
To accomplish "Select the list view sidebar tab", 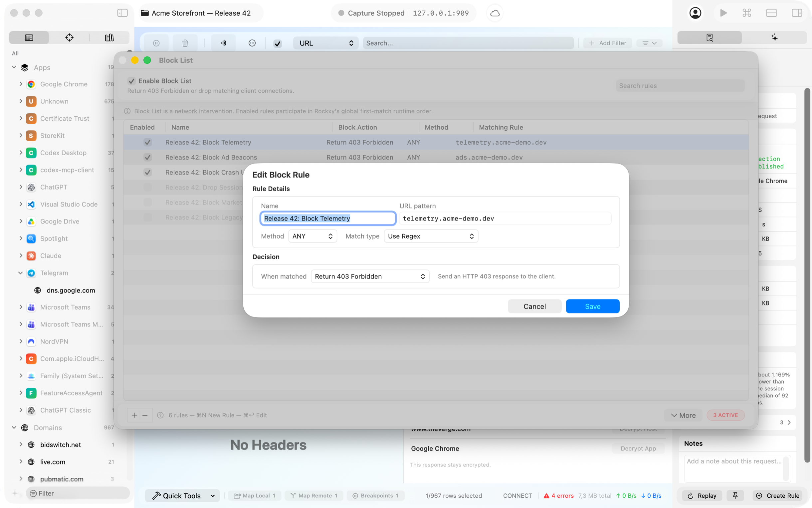I will (29, 37).
